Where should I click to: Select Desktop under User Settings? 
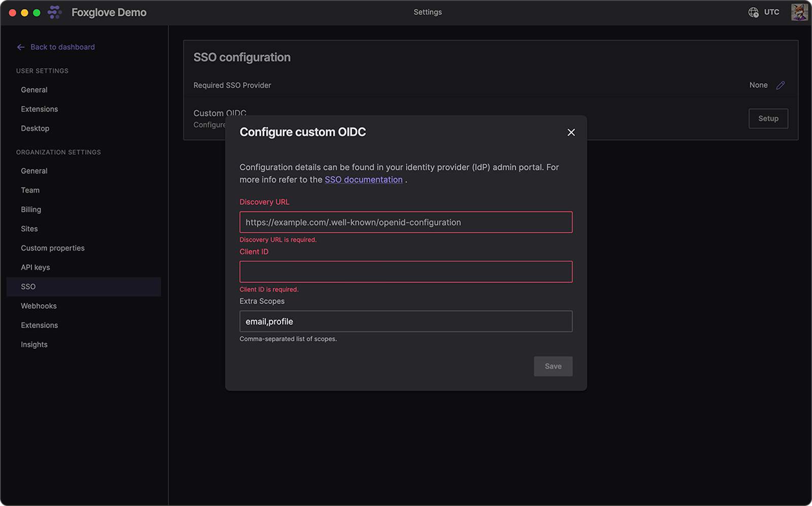tap(35, 128)
